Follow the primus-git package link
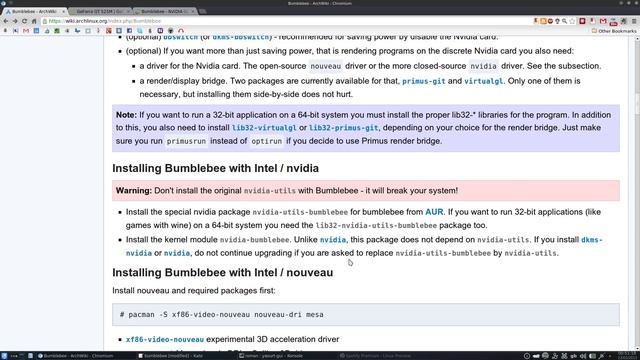 click(x=424, y=81)
